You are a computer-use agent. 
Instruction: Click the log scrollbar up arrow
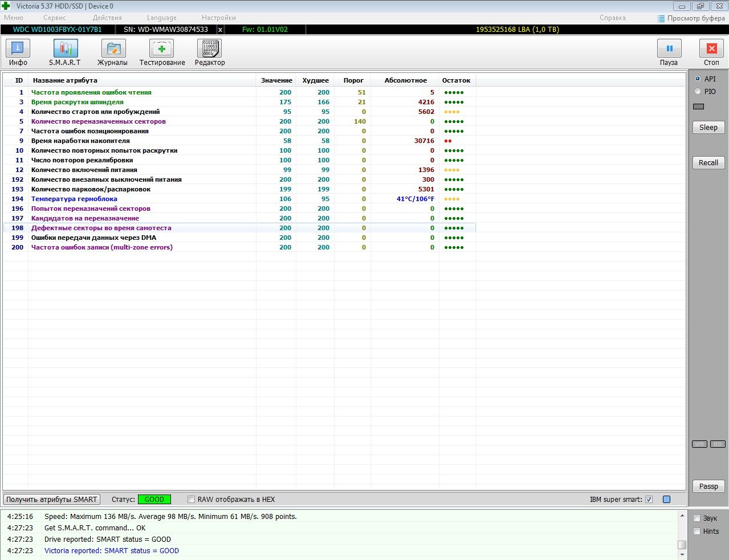(x=682, y=516)
